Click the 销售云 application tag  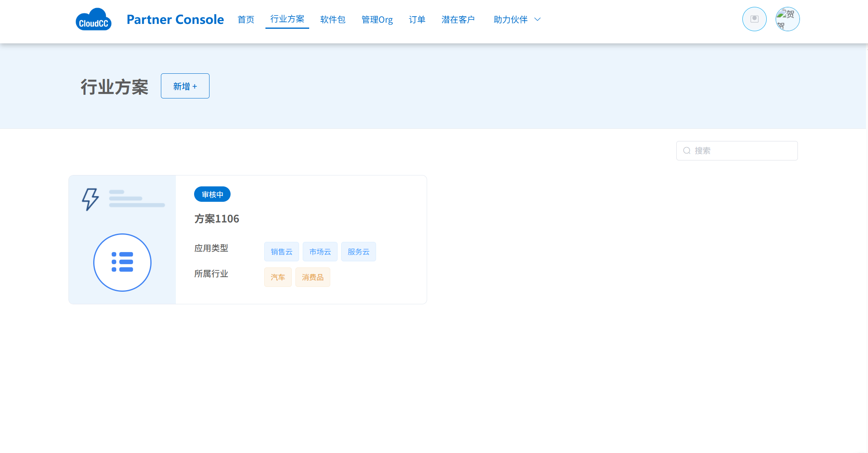(282, 252)
